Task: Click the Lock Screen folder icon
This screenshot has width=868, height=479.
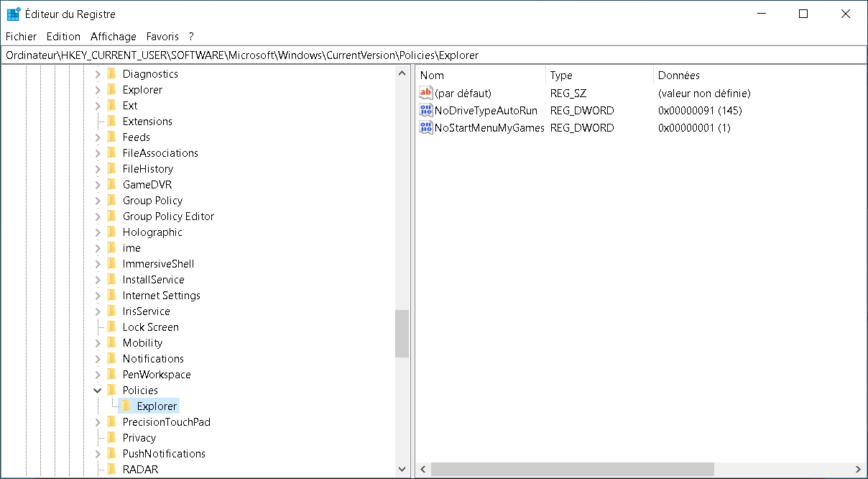Action: click(x=111, y=327)
